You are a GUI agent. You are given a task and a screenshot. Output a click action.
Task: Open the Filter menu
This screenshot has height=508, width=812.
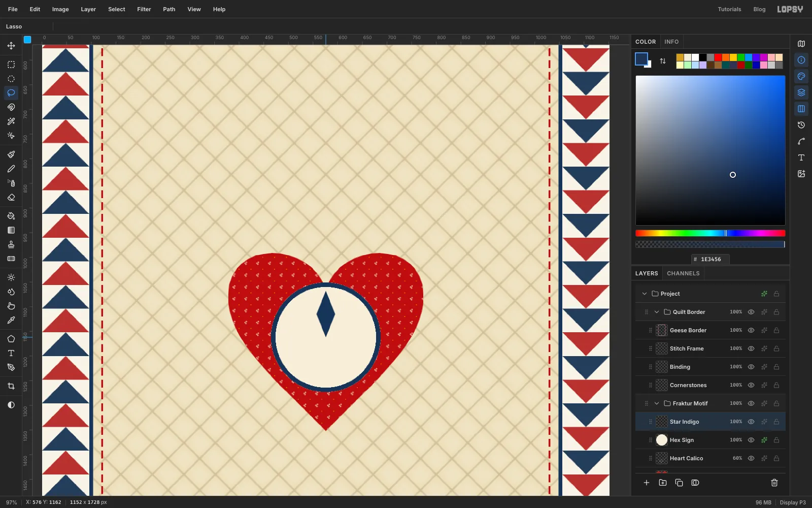coord(144,9)
